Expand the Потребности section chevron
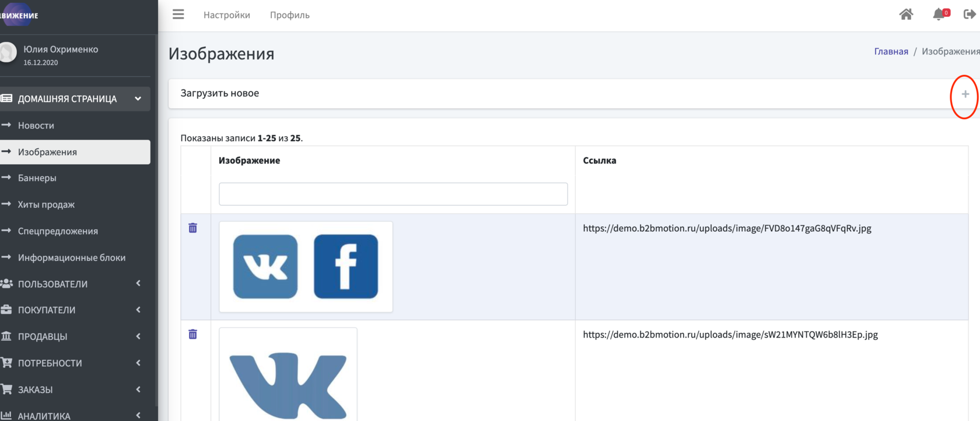980x421 pixels. (x=138, y=363)
